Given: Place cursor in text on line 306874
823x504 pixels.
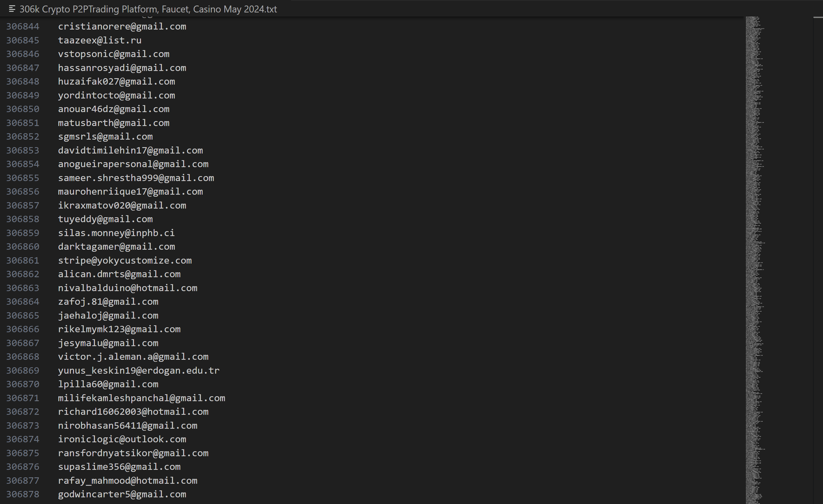Looking at the screenshot, I should pos(122,439).
